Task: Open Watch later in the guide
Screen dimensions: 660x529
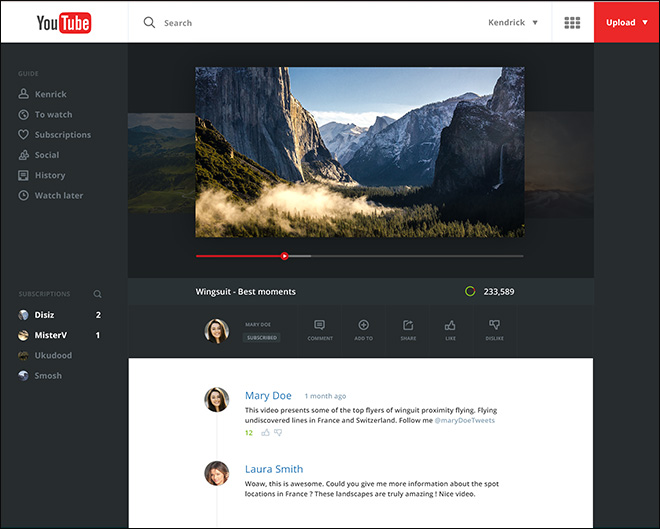Action: (x=58, y=196)
